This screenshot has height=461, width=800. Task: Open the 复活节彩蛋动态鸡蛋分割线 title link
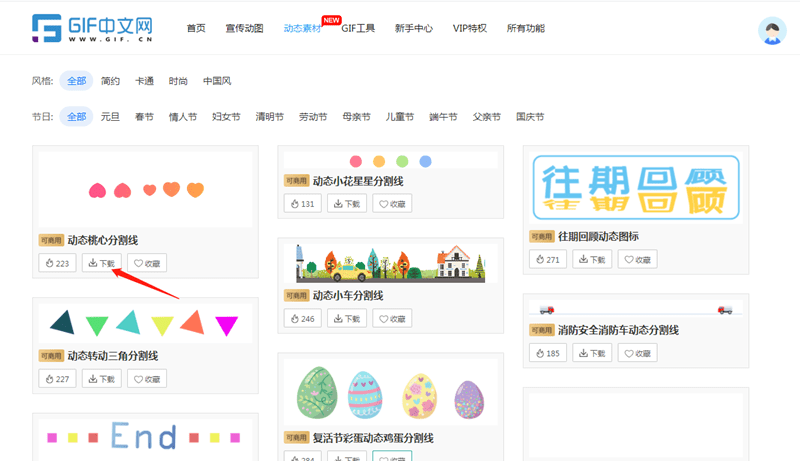pyautogui.click(x=373, y=438)
